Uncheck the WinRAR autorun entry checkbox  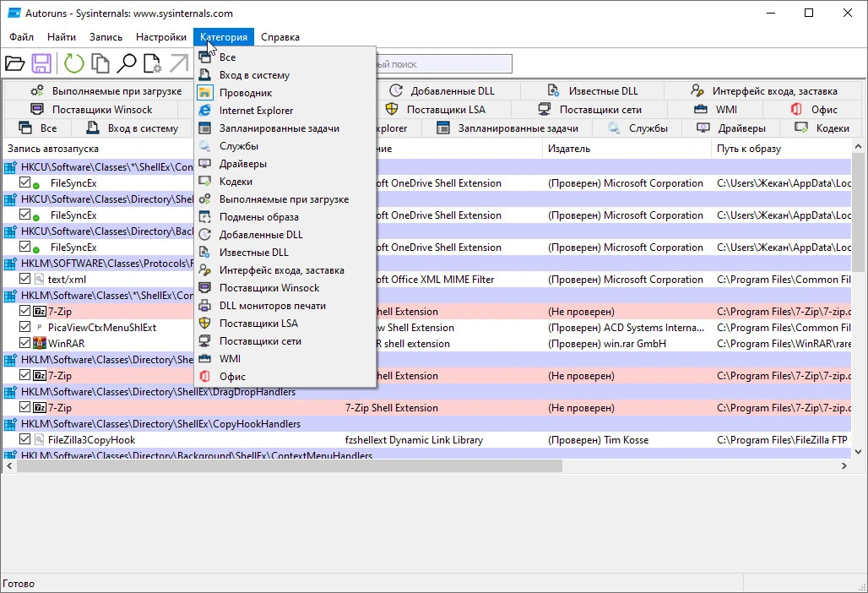pos(24,343)
